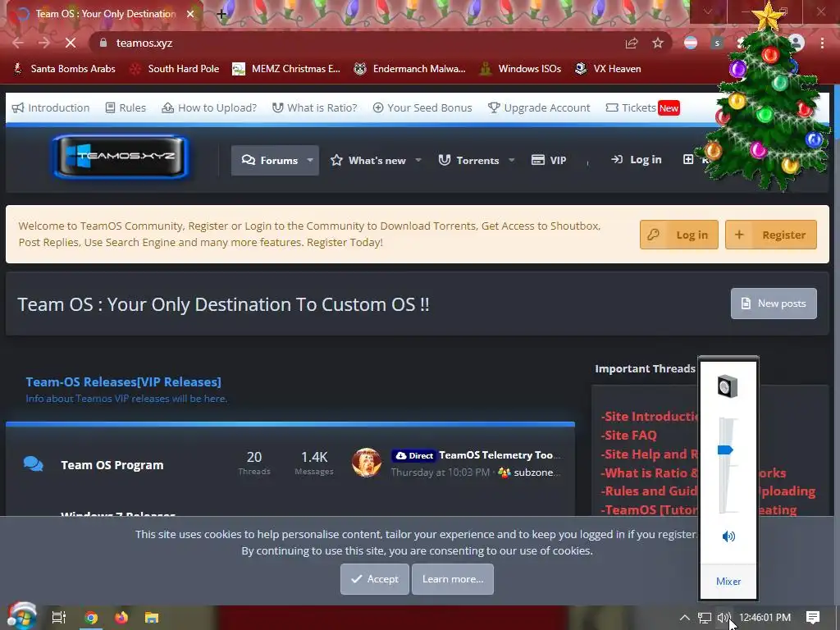Click the New posts button
This screenshot has height=630, width=840.
tap(774, 304)
